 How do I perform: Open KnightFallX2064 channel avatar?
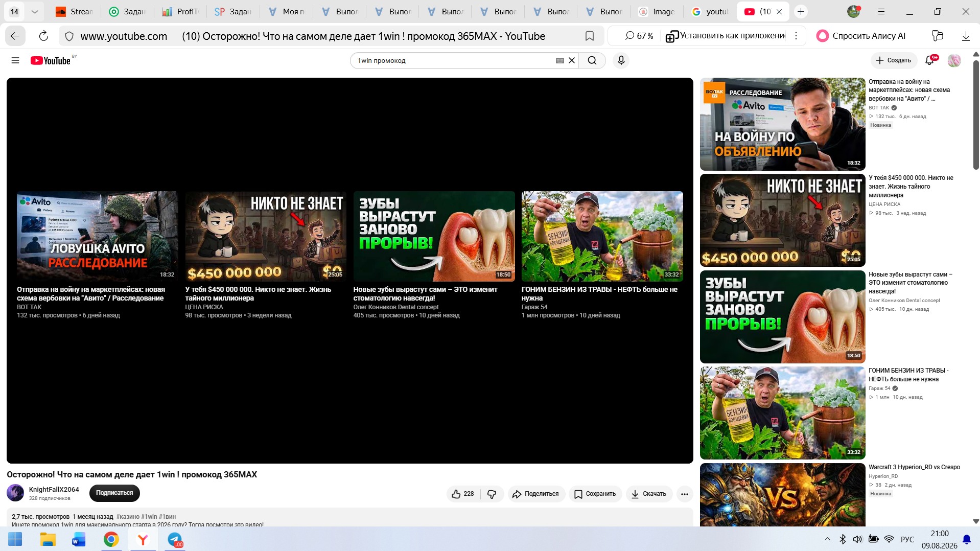15,493
